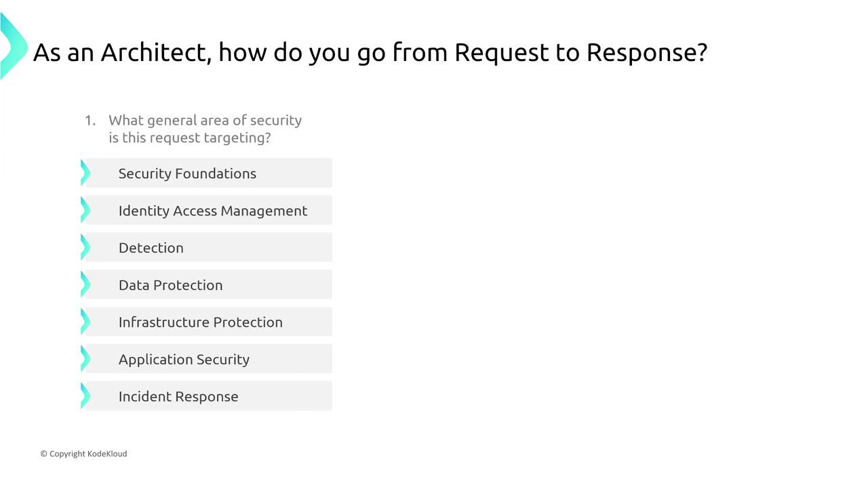The height and width of the screenshot is (488, 868).
Task: Click the chevron marker next to Identity Access Management
Action: (x=85, y=211)
